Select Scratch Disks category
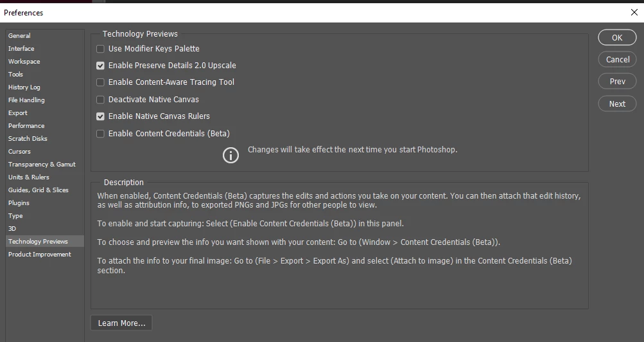Image resolution: width=644 pixels, height=342 pixels. (45, 138)
